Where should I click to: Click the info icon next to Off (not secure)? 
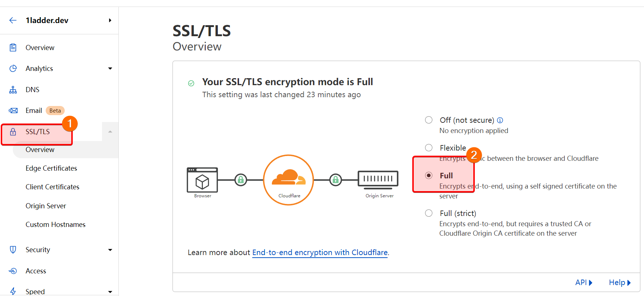[500, 120]
